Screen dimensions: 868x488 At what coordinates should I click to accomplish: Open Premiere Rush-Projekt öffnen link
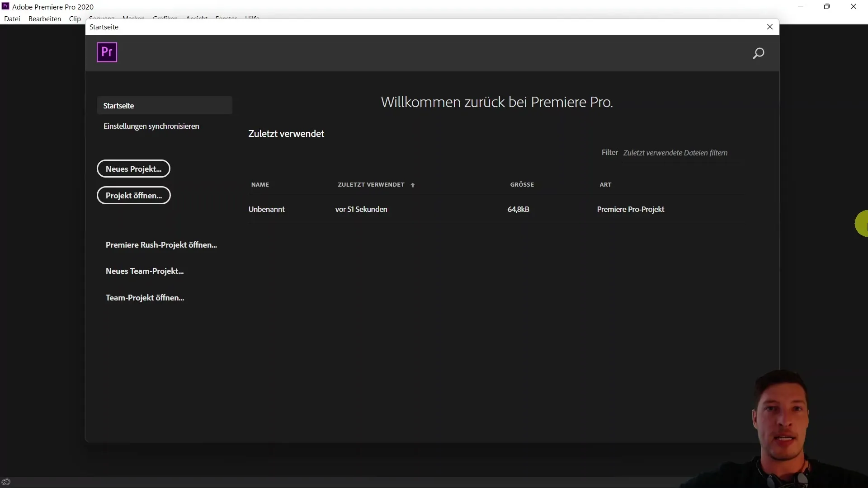point(161,244)
